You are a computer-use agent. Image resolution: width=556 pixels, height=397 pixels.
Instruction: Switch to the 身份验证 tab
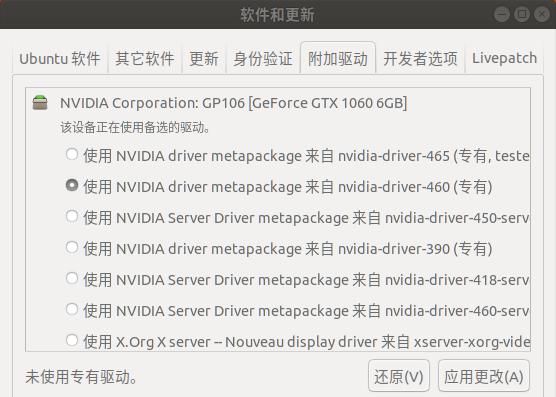click(x=263, y=58)
